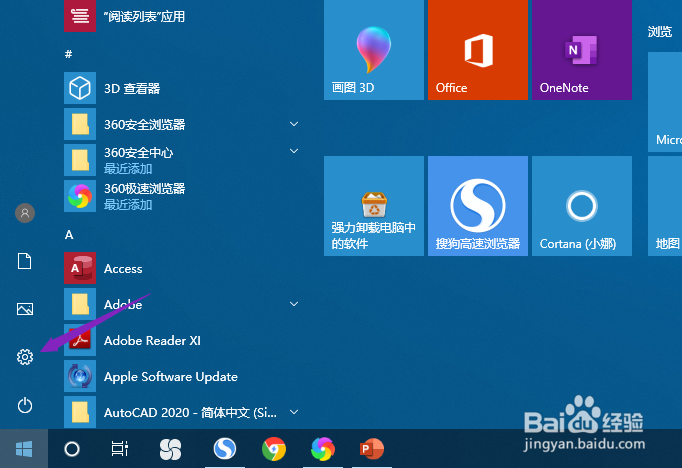Open the 画图 3D tile

point(374,50)
